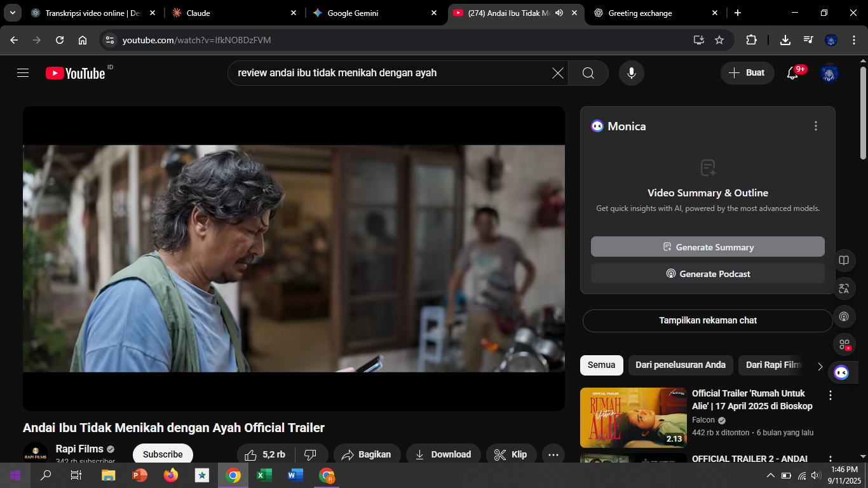Select the Dari penelusuran Anda chip
Image resolution: width=868 pixels, height=488 pixels.
pyautogui.click(x=681, y=365)
